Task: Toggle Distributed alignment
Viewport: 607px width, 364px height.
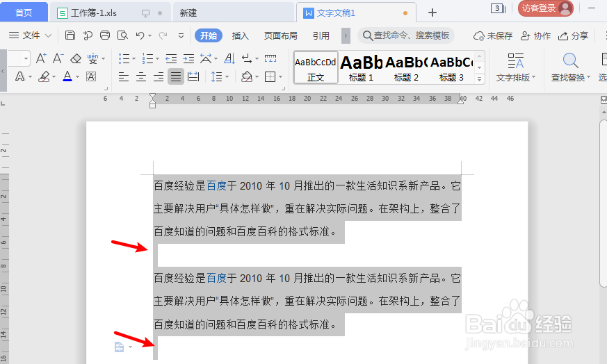Action: pyautogui.click(x=193, y=76)
